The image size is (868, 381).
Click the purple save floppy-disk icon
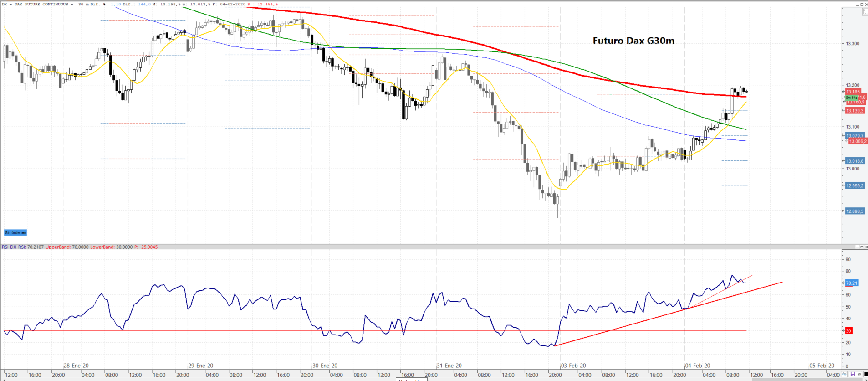coord(853,374)
